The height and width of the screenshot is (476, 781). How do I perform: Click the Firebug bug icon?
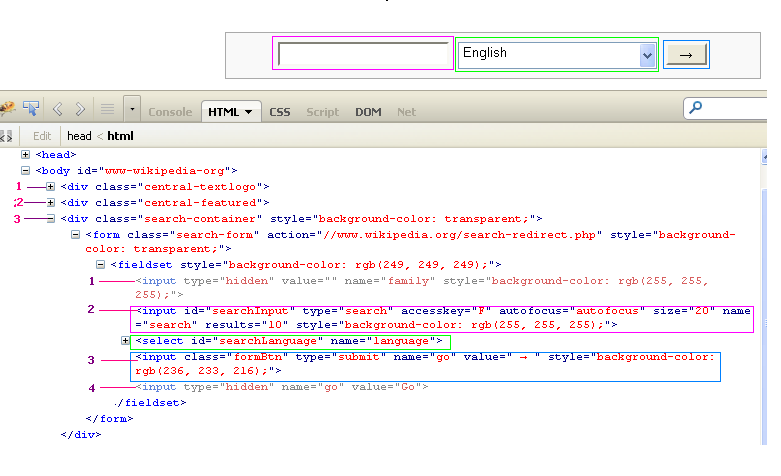click(x=6, y=109)
